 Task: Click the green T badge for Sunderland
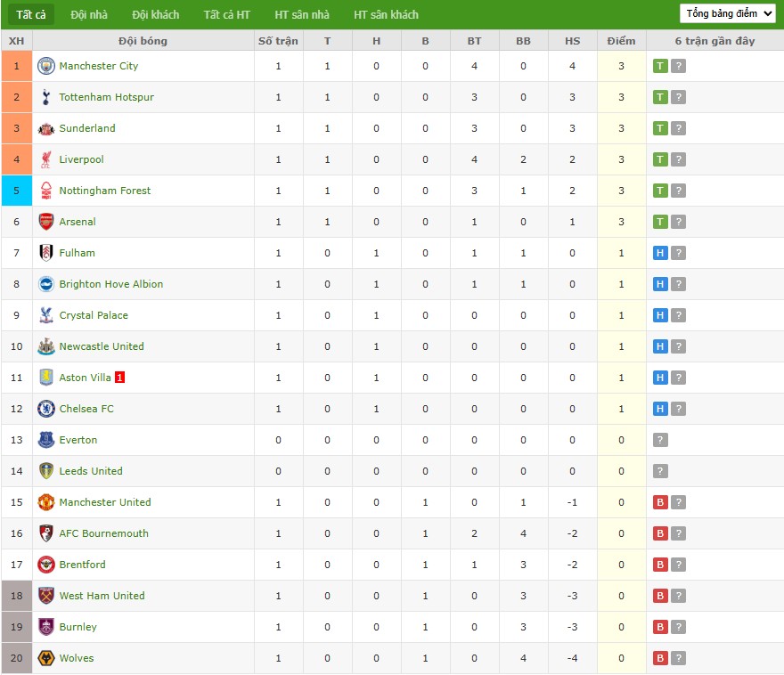(660, 128)
